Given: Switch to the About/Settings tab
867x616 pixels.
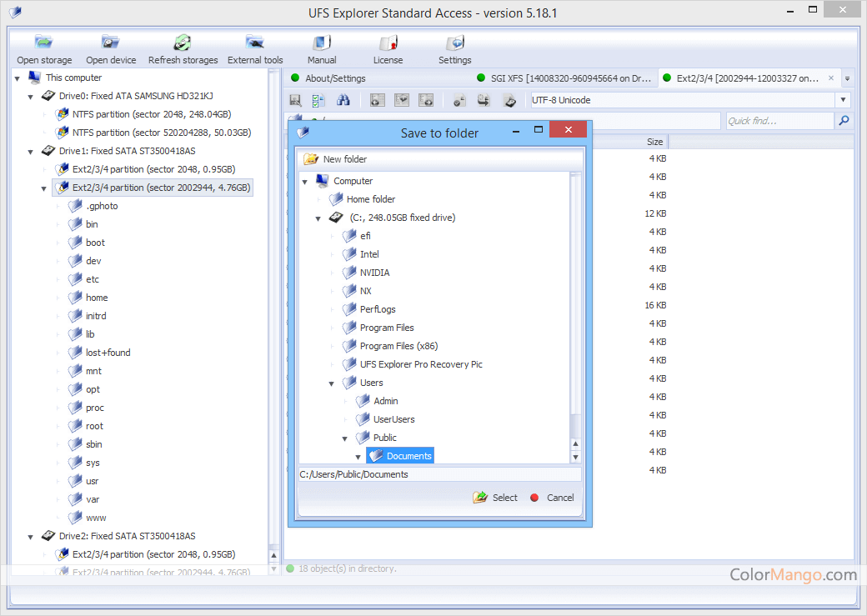Looking at the screenshot, I should pos(334,78).
